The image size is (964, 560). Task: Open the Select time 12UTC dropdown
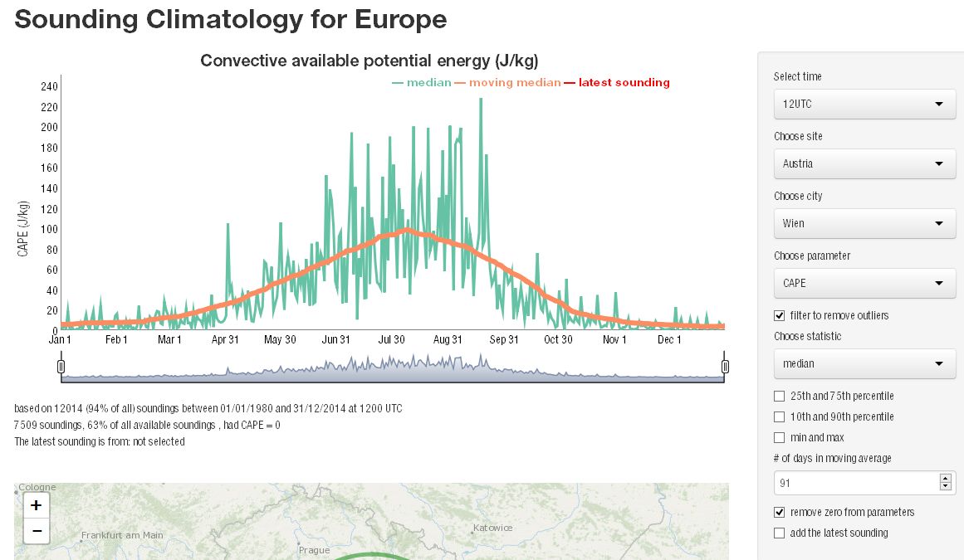coord(864,105)
